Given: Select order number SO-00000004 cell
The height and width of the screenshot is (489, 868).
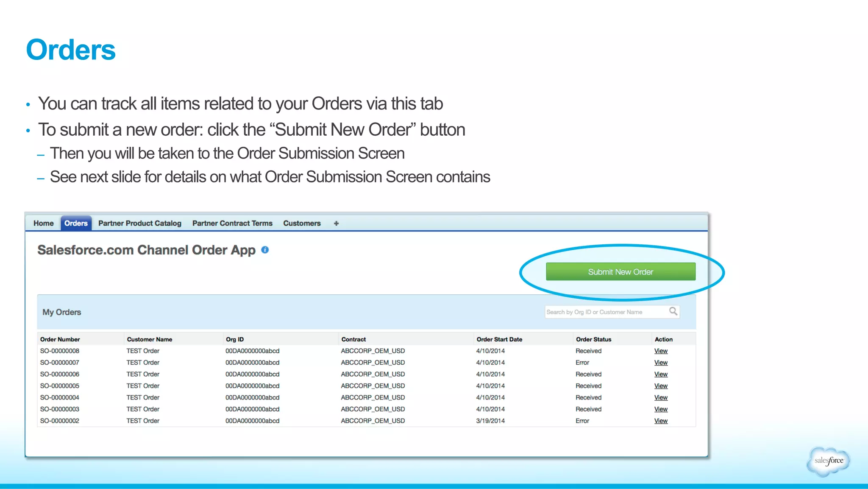Looking at the screenshot, I should click(x=60, y=397).
